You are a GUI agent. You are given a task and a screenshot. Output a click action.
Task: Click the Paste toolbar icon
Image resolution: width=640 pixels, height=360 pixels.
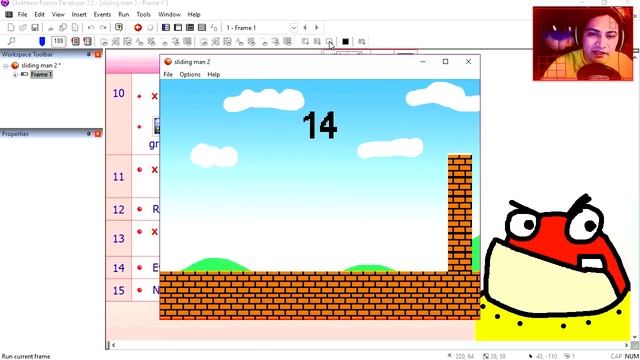click(75, 28)
